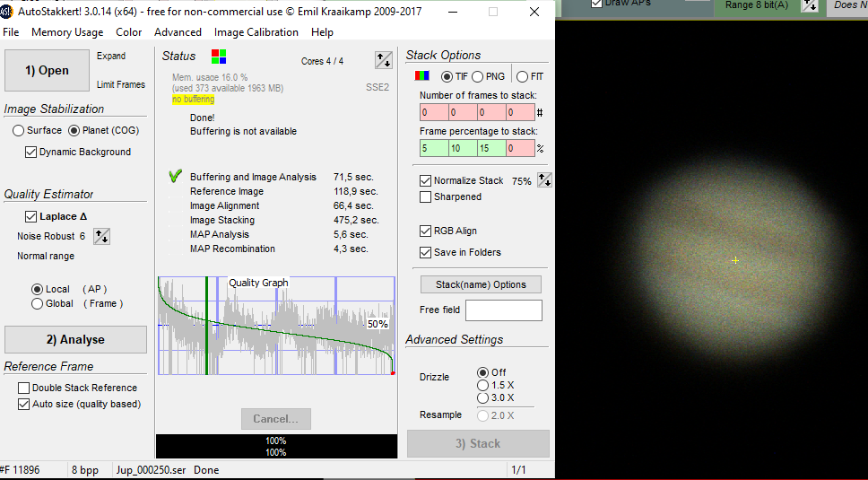Open the Advanced menu
Image resolution: width=868 pixels, height=480 pixels.
pos(178,32)
